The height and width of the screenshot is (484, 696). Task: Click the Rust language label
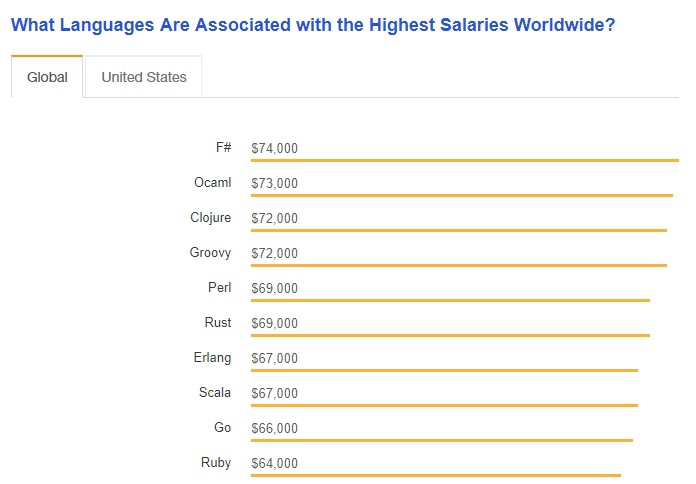coord(217,322)
